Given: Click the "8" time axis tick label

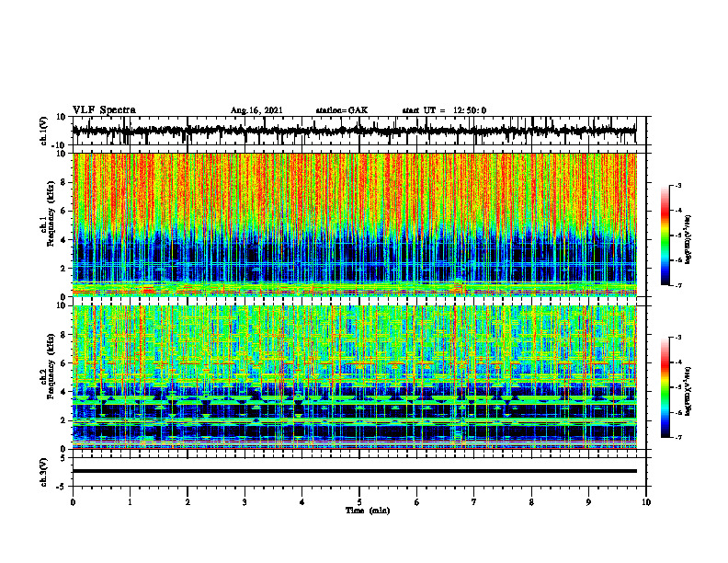Looking at the screenshot, I should point(531,502).
